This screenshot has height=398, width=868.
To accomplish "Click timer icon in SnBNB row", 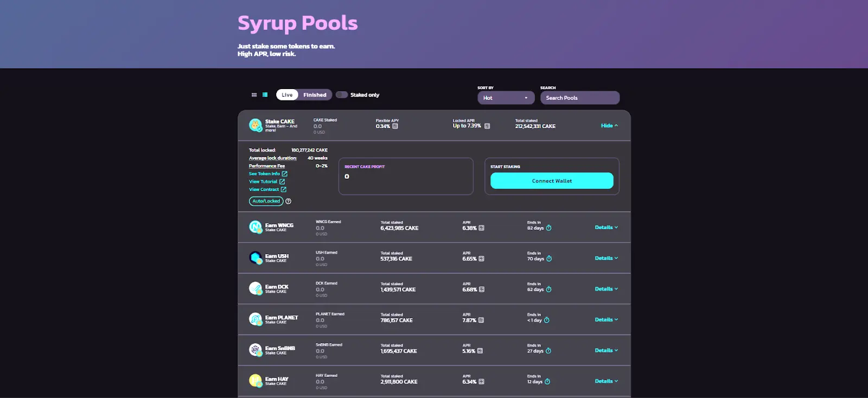I will (548, 351).
